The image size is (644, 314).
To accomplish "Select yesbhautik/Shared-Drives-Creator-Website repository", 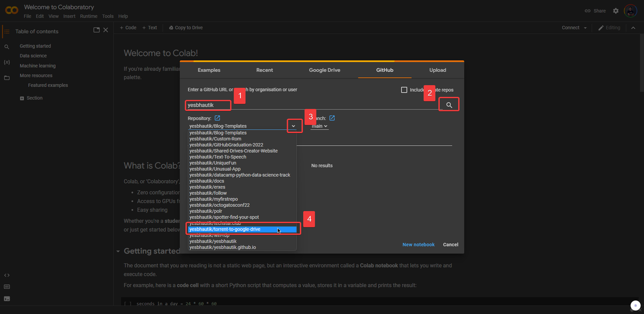I will [x=243, y=151].
